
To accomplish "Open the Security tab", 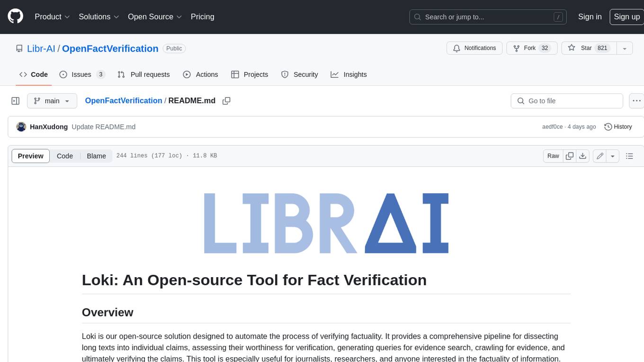I will (299, 74).
